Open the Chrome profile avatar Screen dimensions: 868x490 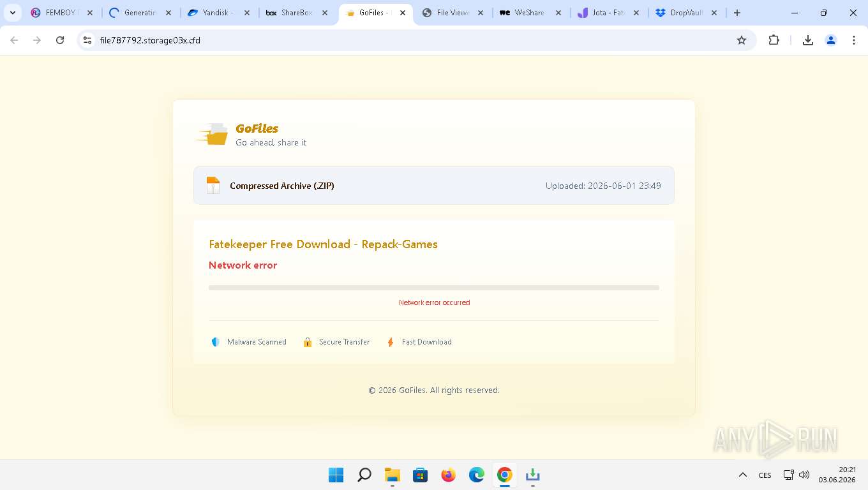pos(831,40)
